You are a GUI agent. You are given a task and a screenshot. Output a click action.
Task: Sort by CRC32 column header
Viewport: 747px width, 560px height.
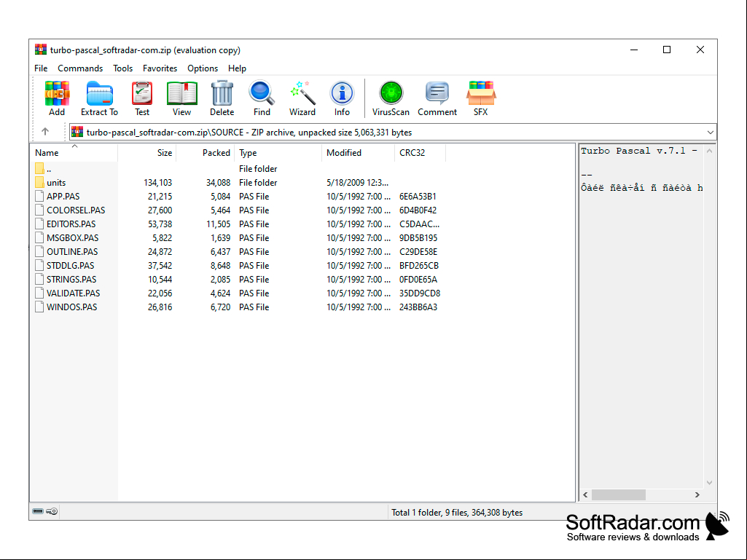[420, 152]
